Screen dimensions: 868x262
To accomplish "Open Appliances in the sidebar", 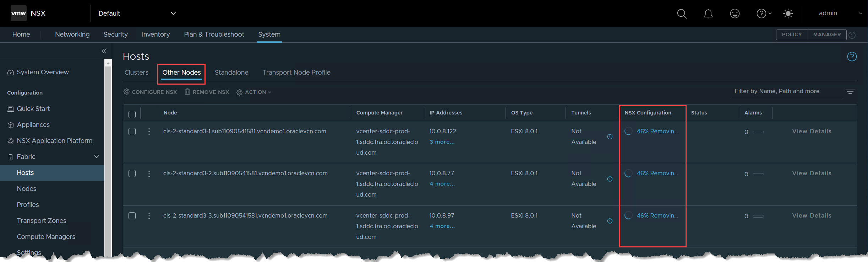I will [29, 125].
